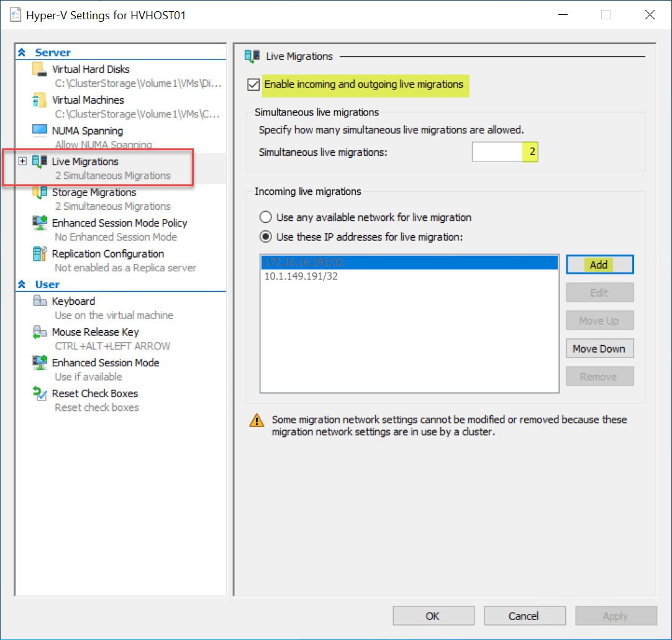This screenshot has width=672, height=640.
Task: Close the Hyper-V Settings window
Action: click(x=650, y=15)
